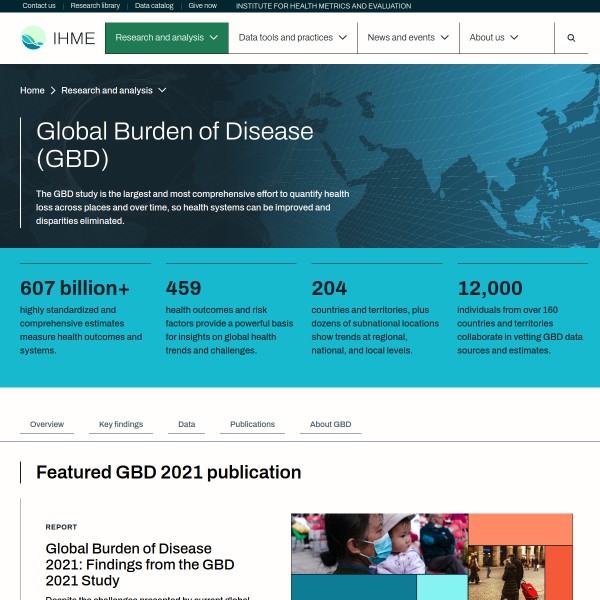
Task: Click the Give now link
Action: point(202,6)
